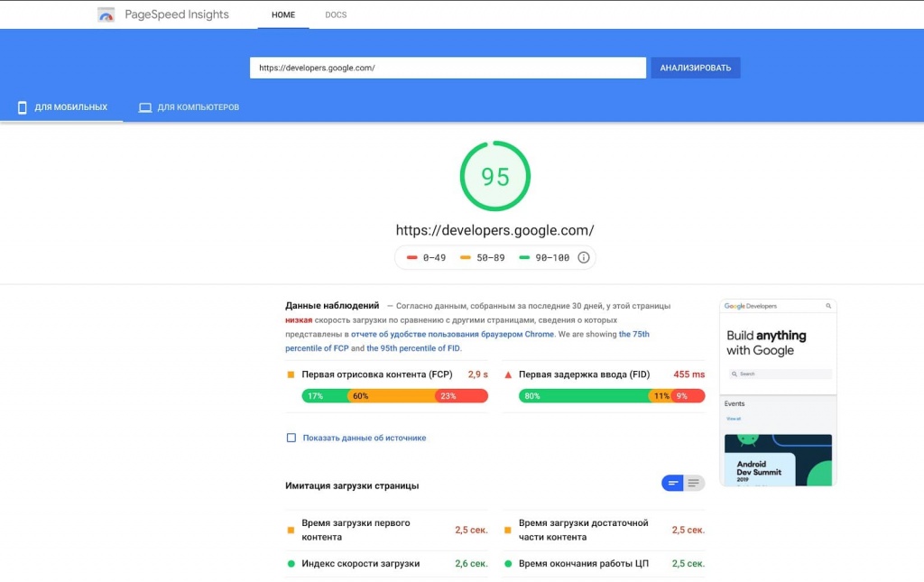Expand Время загрузки первого контента metric
924x582 pixels.
pos(356,530)
